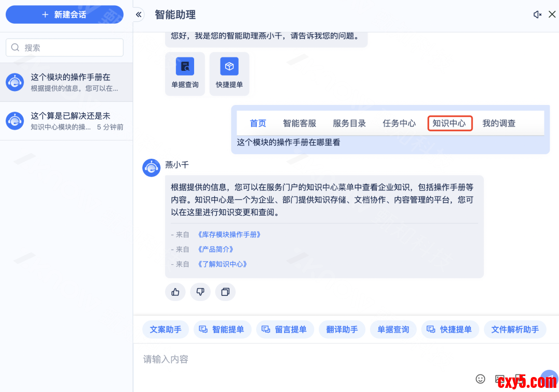Image resolution: width=559 pixels, height=392 pixels.
Task: Choose the 翻译助手 shortcut
Action: 342,329
